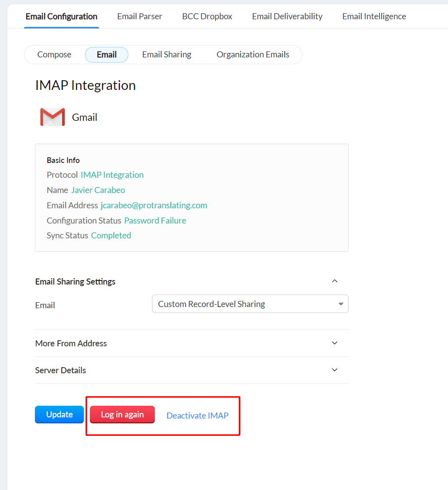
Task: Click the jcarabeo@protranslating.com email address
Action: click(x=154, y=205)
